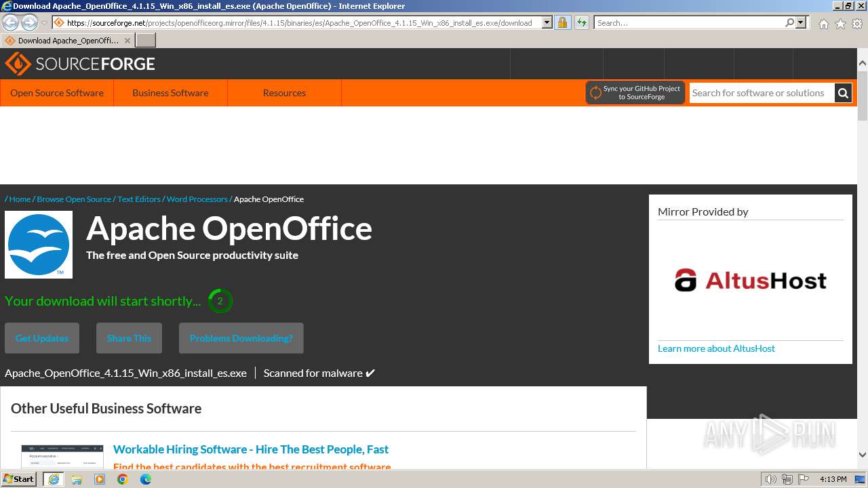This screenshot has height=488, width=868.
Task: Click the Home icon in IE
Action: [x=823, y=24]
